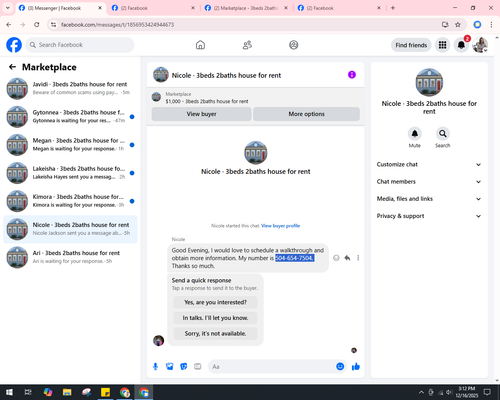The width and height of the screenshot is (500, 400).
Task: Go back using the Marketplace arrow
Action: (x=12, y=67)
